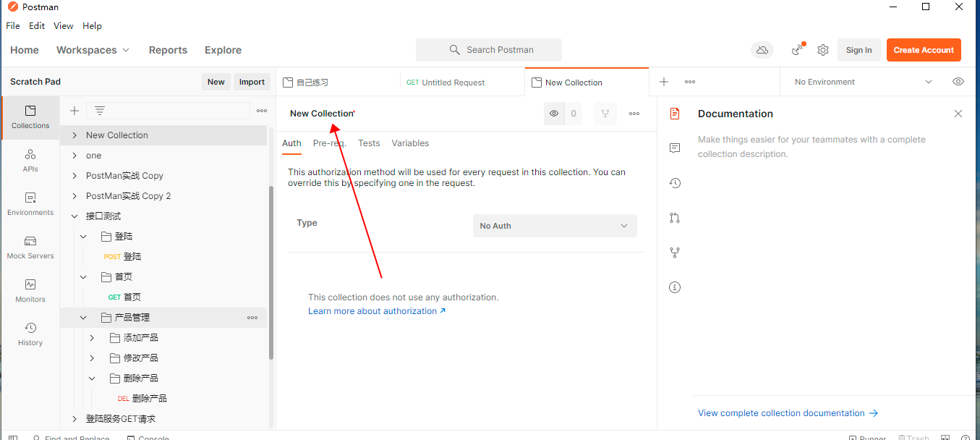
Task: Switch to the Pre-req. tab
Action: tap(329, 143)
